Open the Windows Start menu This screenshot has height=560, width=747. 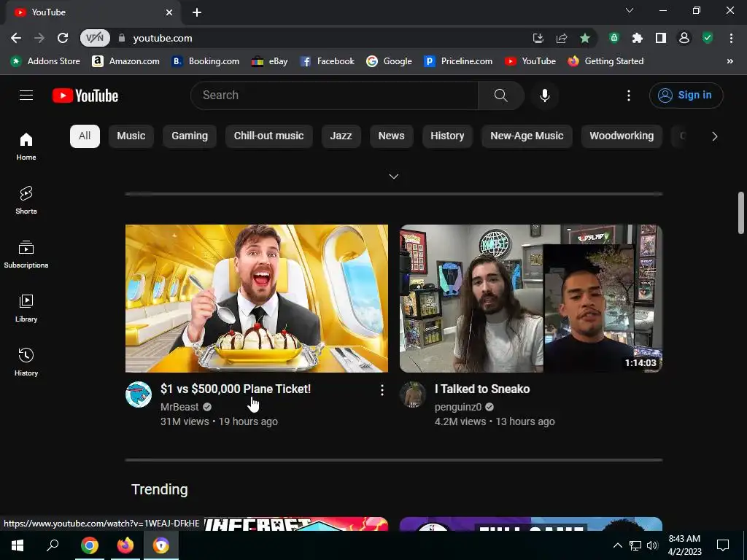[x=18, y=545]
